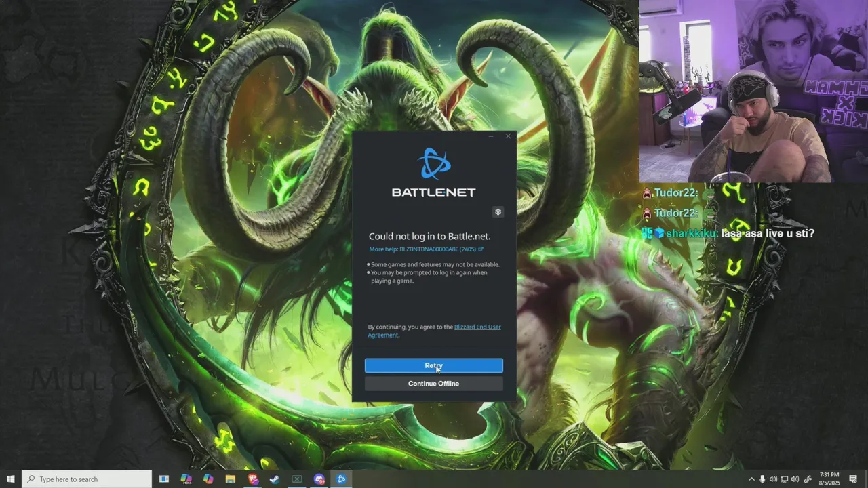Image resolution: width=868 pixels, height=488 pixels.
Task: Close the Battle.net login window
Action: (x=508, y=136)
